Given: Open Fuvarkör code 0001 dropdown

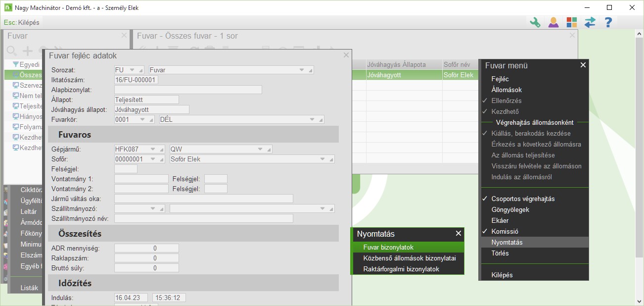Looking at the screenshot, I should pyautogui.click(x=143, y=119).
